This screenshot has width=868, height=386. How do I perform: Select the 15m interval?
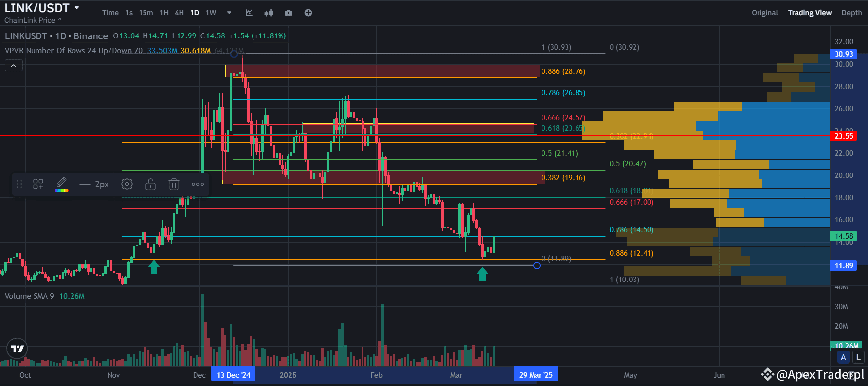(x=146, y=13)
